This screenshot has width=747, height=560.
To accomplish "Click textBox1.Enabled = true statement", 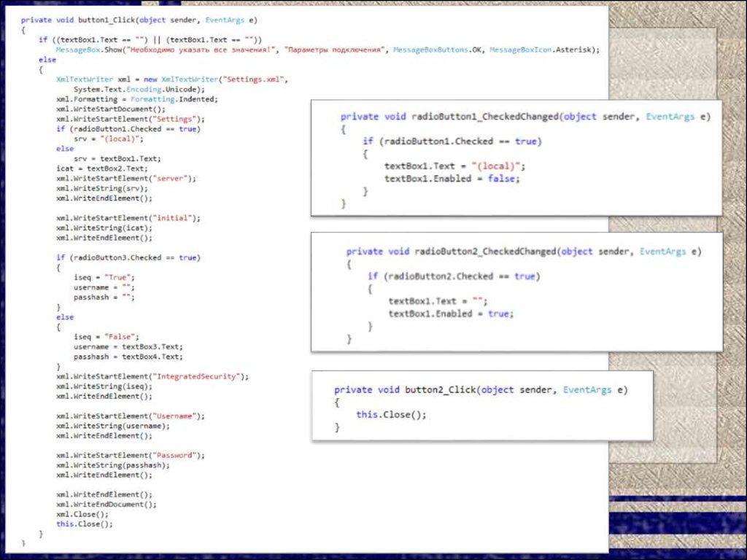I will pyautogui.click(x=451, y=313).
